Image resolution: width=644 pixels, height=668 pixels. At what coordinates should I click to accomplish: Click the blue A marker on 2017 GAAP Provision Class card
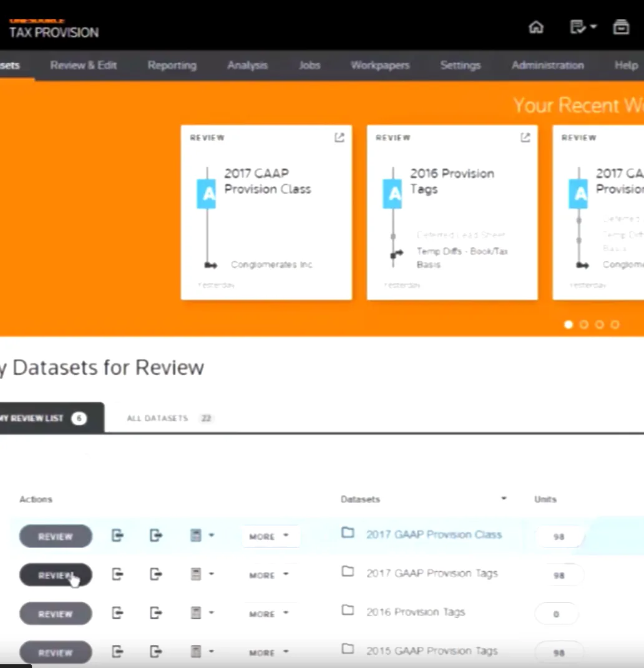click(206, 194)
